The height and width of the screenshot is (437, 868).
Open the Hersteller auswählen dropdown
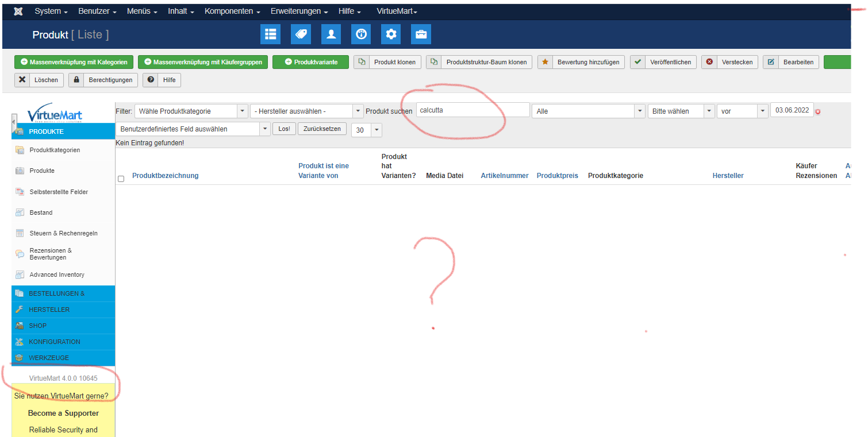307,111
